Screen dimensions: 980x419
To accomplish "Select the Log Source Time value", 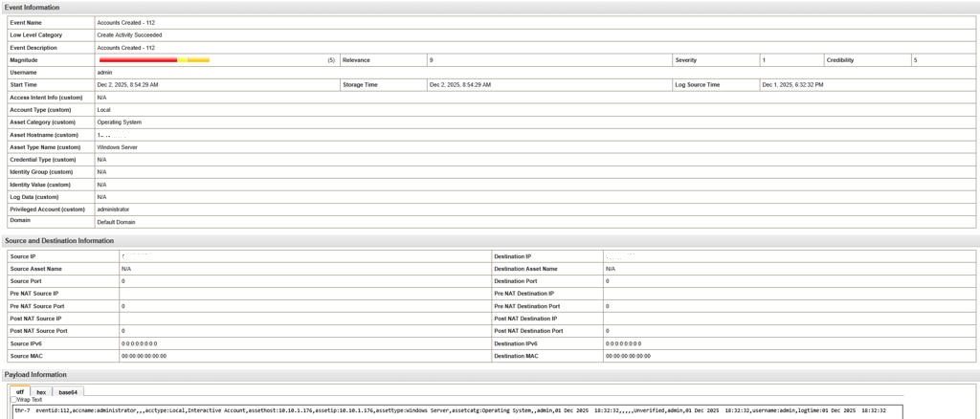I will tap(792, 85).
